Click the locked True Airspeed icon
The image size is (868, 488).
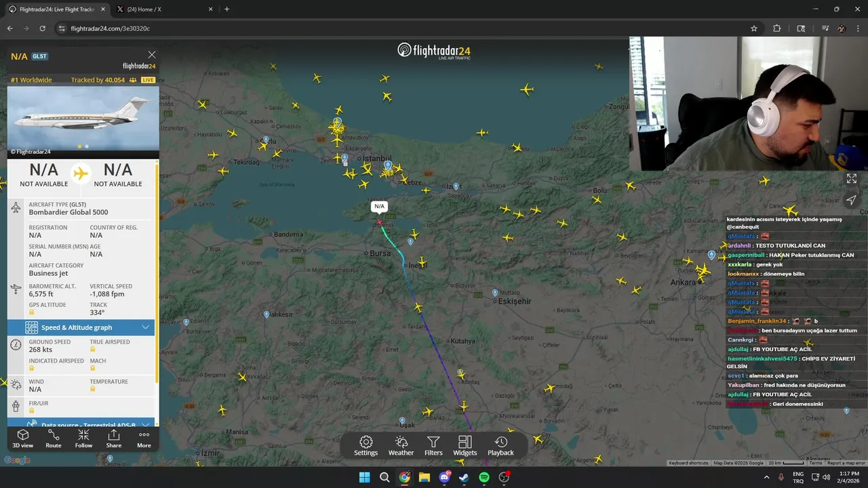92,350
